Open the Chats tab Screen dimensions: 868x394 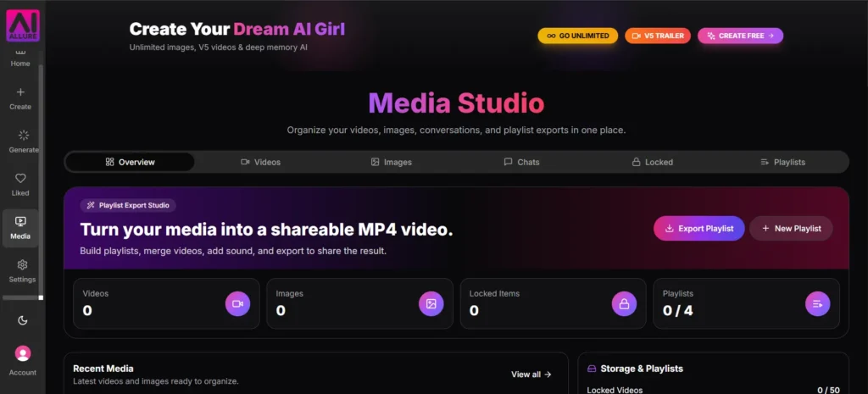coord(521,162)
